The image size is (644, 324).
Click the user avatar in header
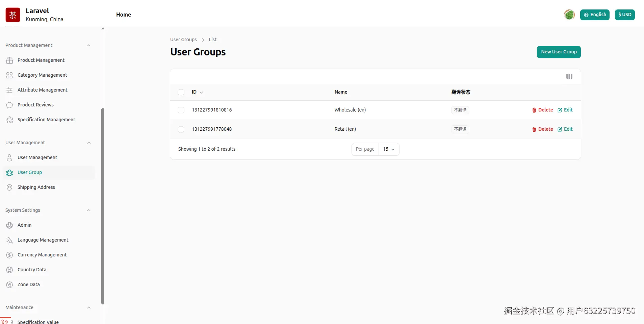(569, 15)
